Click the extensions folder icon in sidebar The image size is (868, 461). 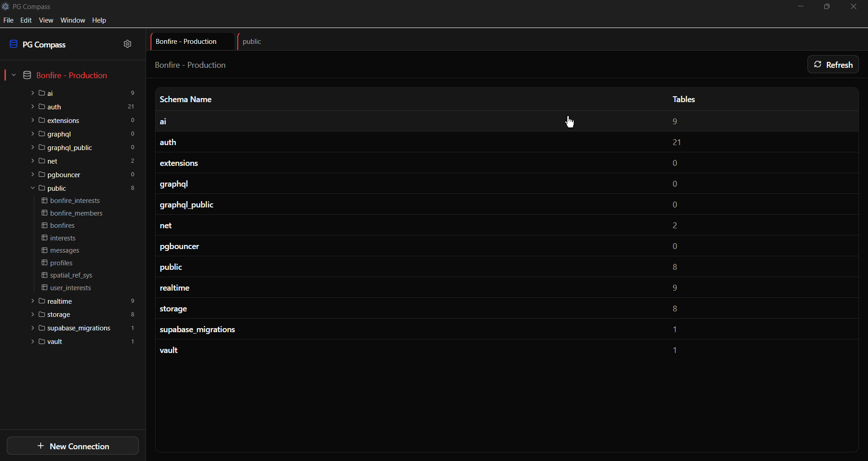point(42,120)
